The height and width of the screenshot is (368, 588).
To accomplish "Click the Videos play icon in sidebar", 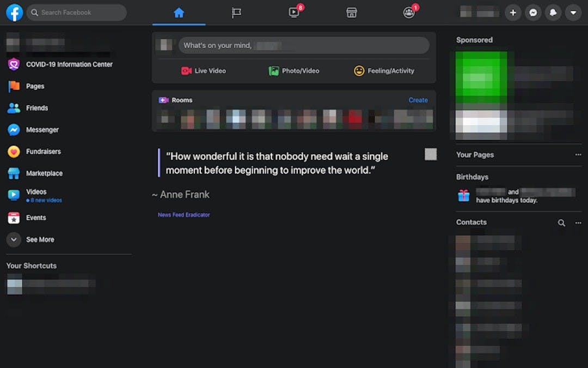I will click(14, 195).
